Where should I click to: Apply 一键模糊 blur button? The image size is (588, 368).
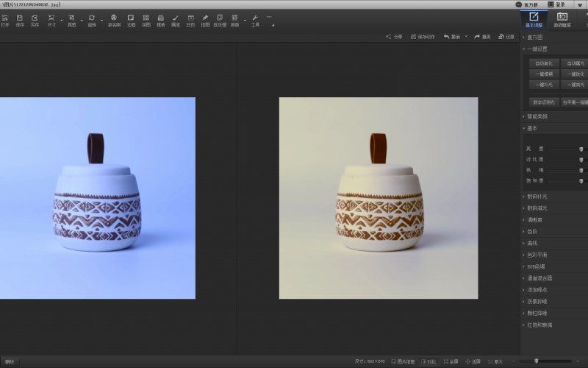tap(544, 74)
